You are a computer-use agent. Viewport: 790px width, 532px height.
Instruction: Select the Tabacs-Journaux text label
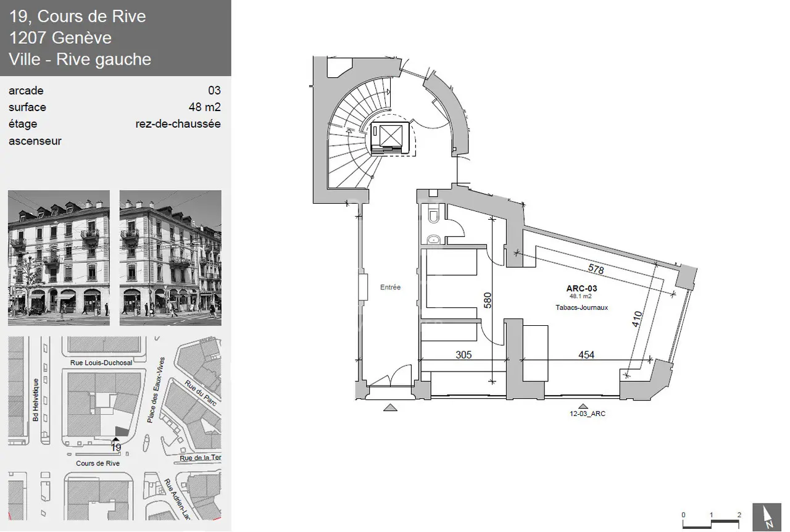pos(582,307)
